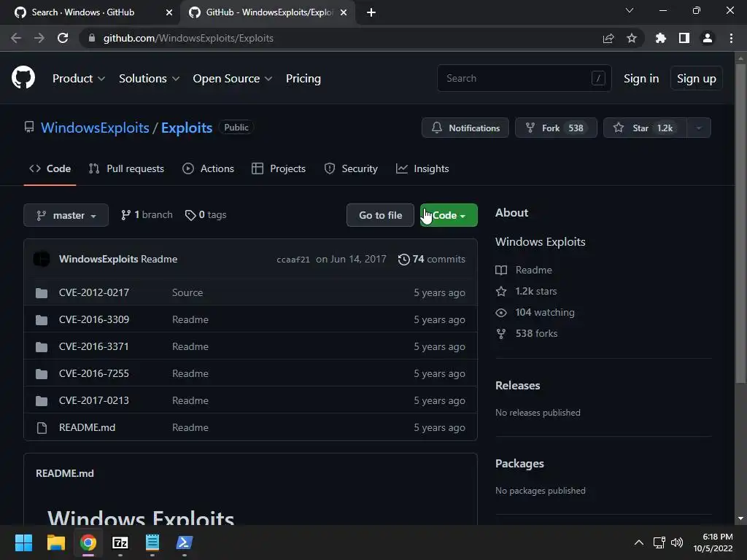The image size is (747, 560).
Task: Switch to the Projects tab
Action: [x=279, y=168]
